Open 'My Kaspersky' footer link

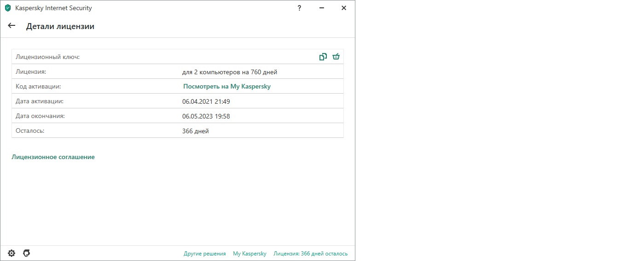249,254
